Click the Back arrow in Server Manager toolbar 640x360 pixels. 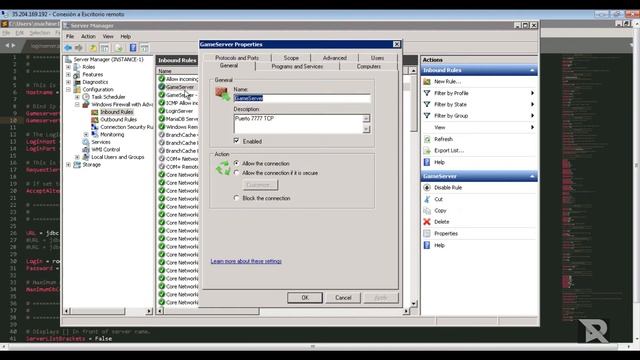68,48
